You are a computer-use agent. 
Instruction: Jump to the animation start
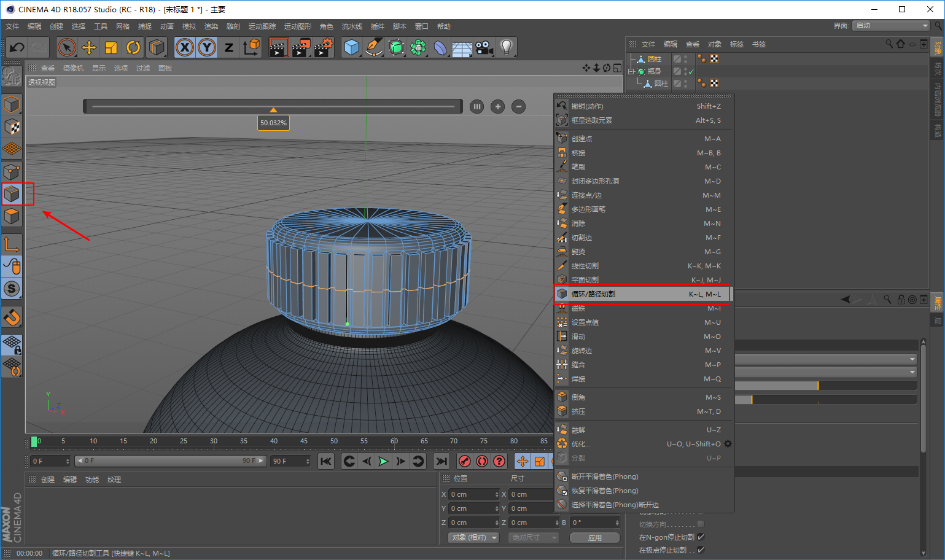tap(326, 461)
